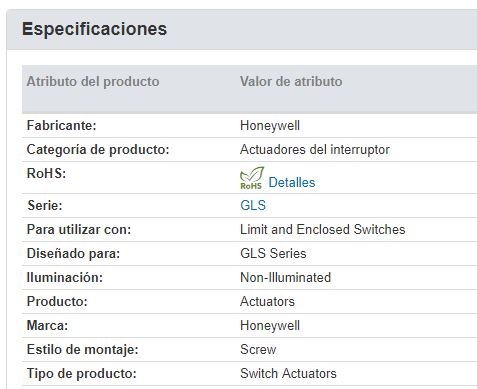Click the Atributo del producto column header

93,81
